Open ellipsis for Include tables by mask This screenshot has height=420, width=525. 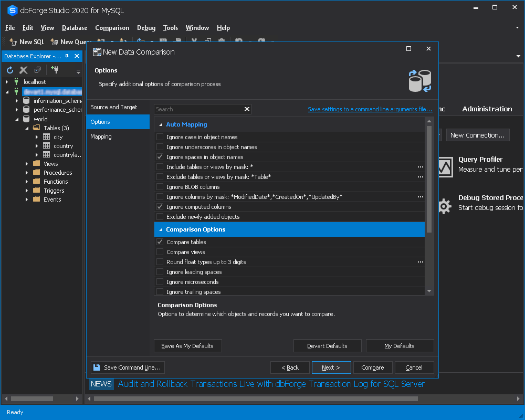click(420, 167)
